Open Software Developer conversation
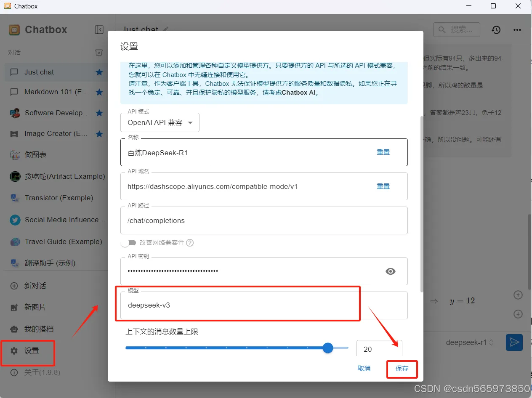532x398 pixels. [x=56, y=113]
